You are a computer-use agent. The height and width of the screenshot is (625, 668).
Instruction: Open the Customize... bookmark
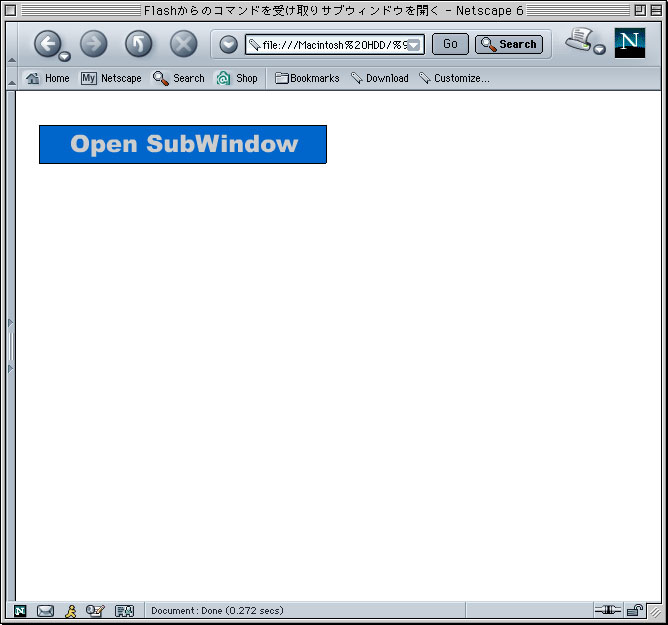click(454, 78)
